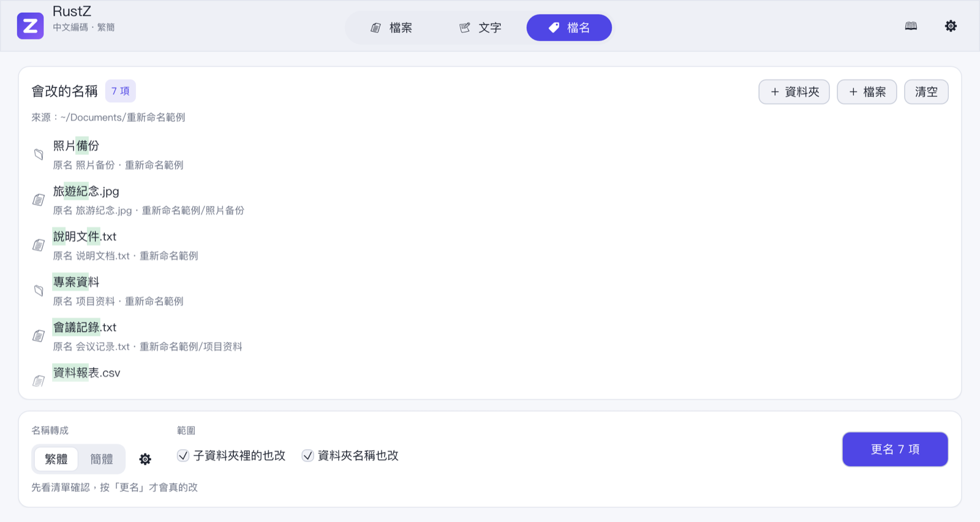Click the RustZ app title text
The image size is (980, 522).
click(x=72, y=11)
